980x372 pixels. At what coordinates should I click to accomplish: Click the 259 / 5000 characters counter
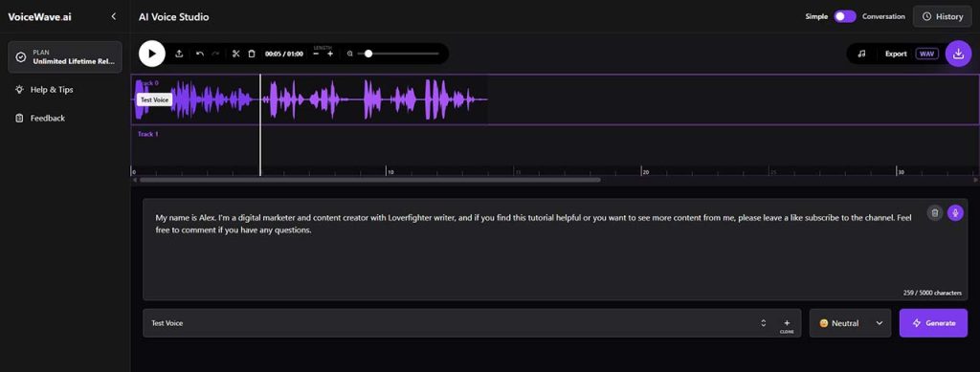pos(932,292)
